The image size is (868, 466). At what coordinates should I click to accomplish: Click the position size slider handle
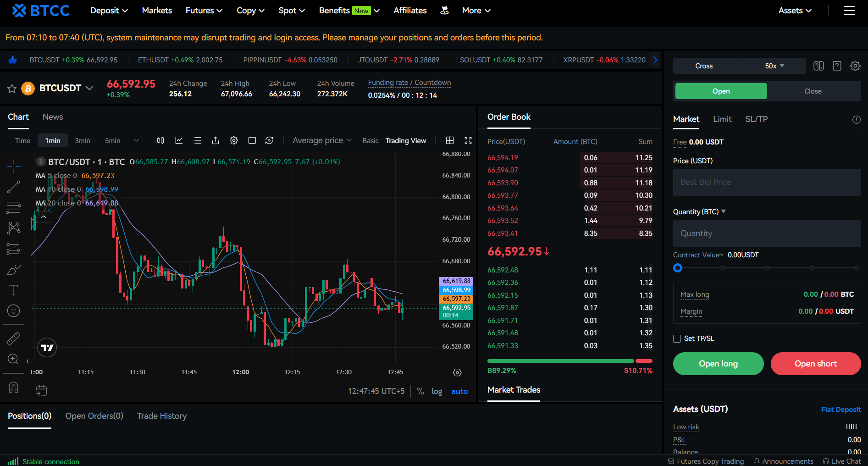(x=678, y=268)
